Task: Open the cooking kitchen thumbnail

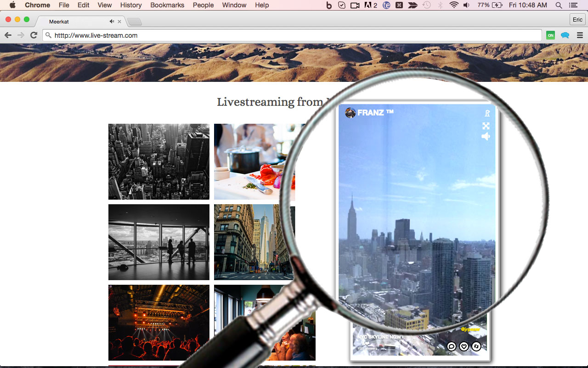Action: click(254, 161)
